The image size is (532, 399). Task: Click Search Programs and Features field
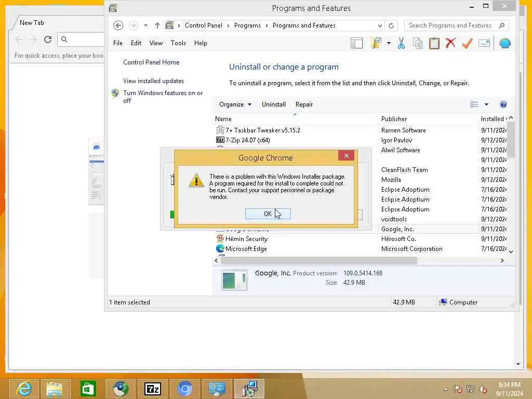click(x=456, y=25)
